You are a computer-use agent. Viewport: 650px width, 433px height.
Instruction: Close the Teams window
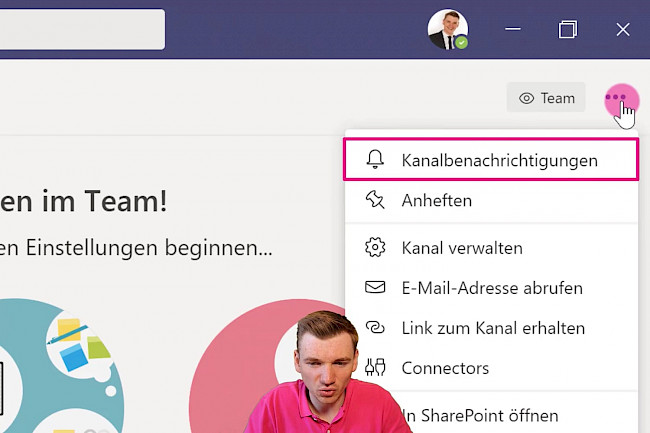[x=623, y=29]
